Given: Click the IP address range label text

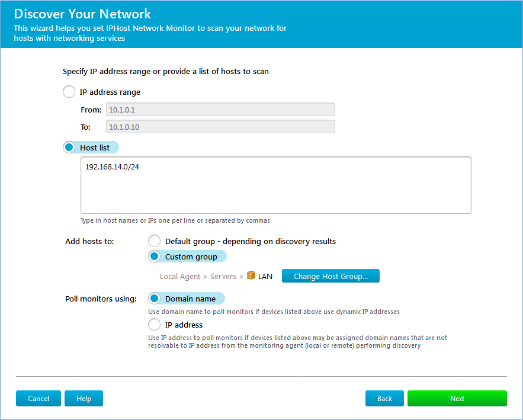Looking at the screenshot, I should point(110,92).
